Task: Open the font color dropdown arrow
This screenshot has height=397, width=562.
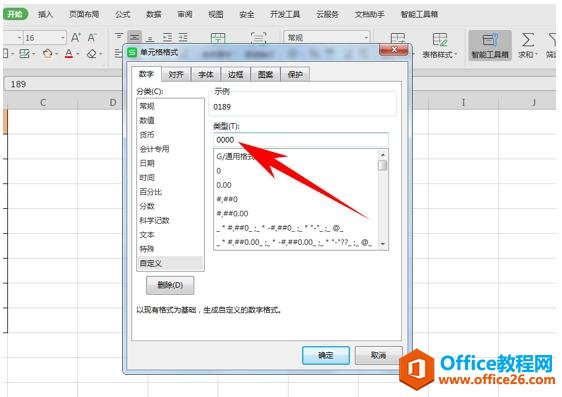Action: (x=78, y=54)
